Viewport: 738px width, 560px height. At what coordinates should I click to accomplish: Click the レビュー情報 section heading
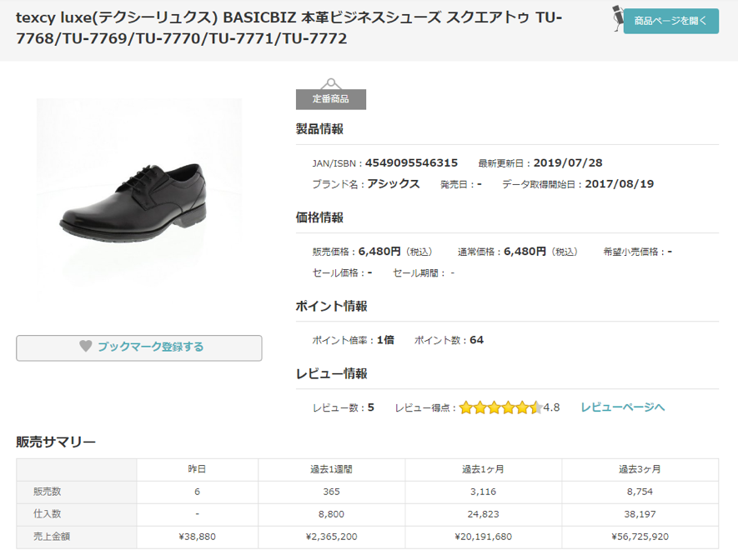[331, 374]
